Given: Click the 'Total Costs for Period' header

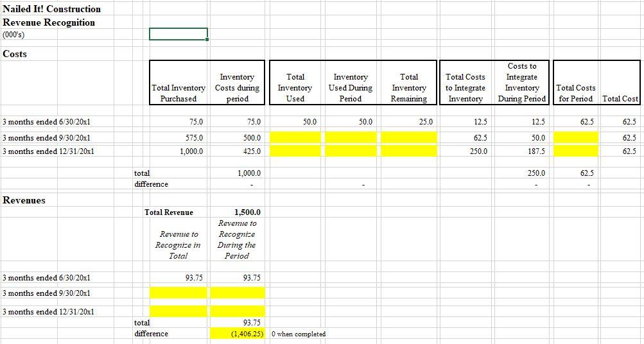Looking at the screenshot, I should pos(575,93).
